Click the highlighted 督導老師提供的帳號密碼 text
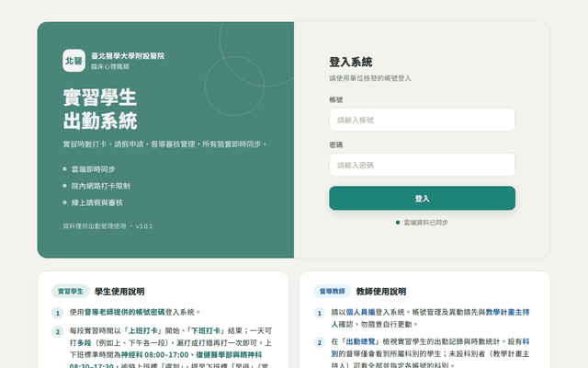This screenshot has width=588, height=368. (x=125, y=312)
